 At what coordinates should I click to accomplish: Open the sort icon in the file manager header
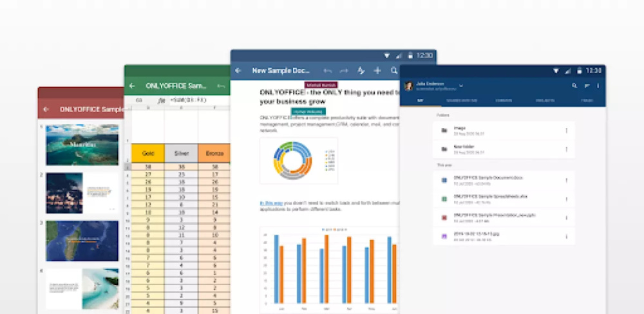587,86
